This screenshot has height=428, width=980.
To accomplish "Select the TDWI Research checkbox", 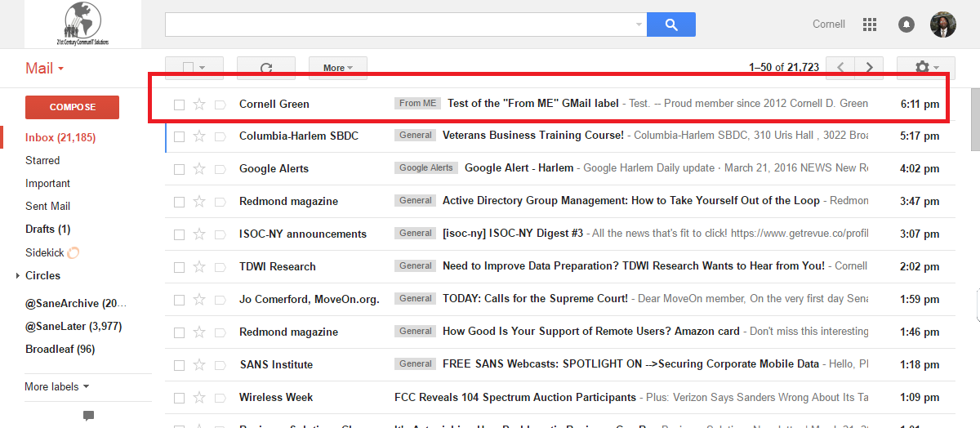I will [x=179, y=266].
